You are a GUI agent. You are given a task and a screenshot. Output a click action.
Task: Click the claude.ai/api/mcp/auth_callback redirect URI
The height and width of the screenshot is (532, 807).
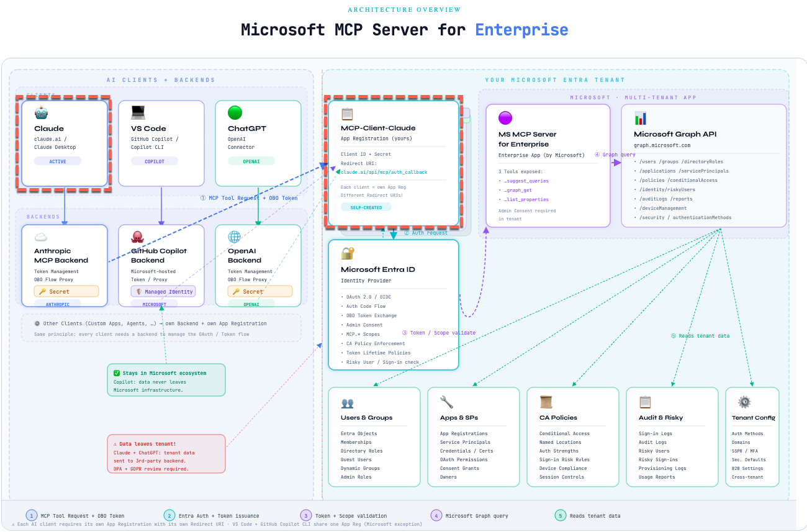point(384,172)
